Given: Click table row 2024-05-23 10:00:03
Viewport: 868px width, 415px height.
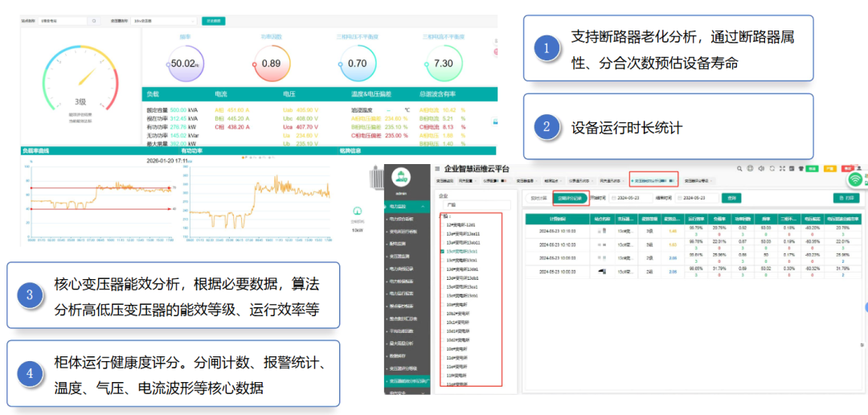Looking at the screenshot, I should point(692,272).
